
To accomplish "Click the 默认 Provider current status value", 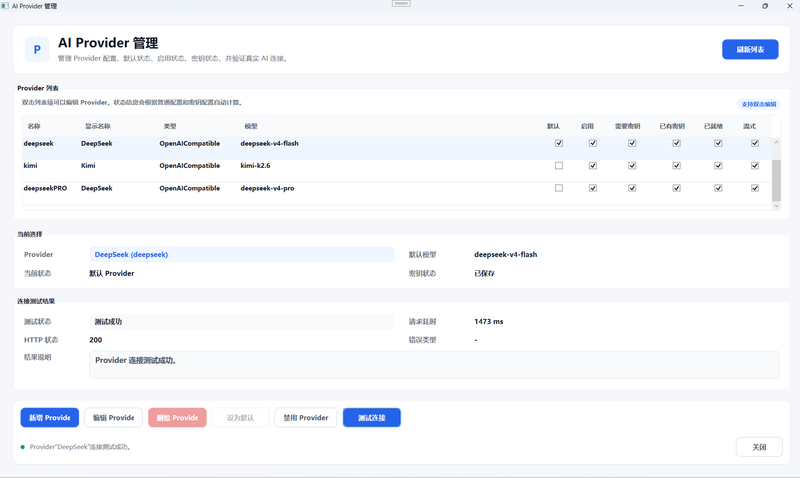I will point(112,273).
